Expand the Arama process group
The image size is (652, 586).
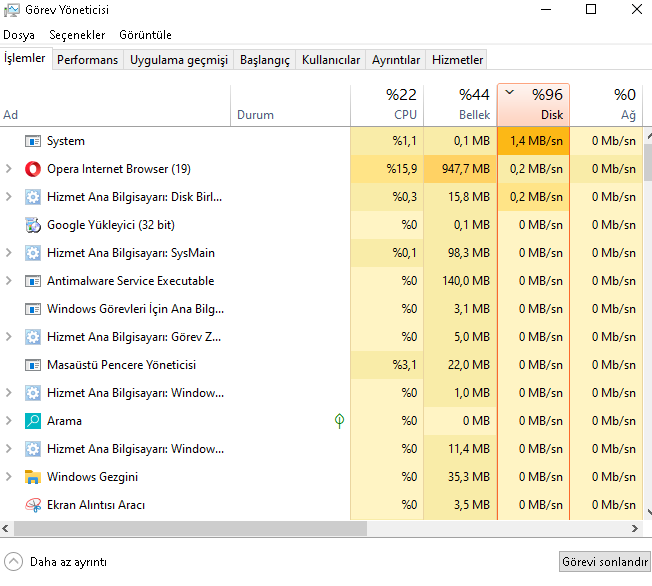coord(9,421)
